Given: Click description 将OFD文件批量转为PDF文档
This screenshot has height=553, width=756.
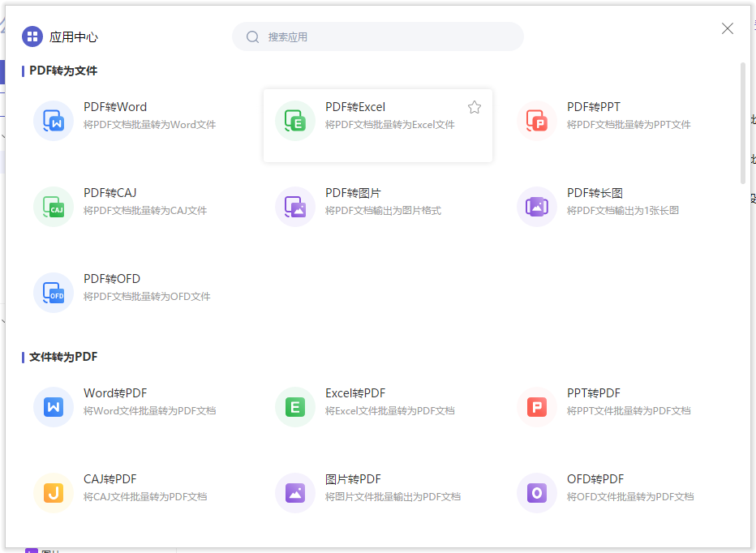Looking at the screenshot, I should point(630,497).
